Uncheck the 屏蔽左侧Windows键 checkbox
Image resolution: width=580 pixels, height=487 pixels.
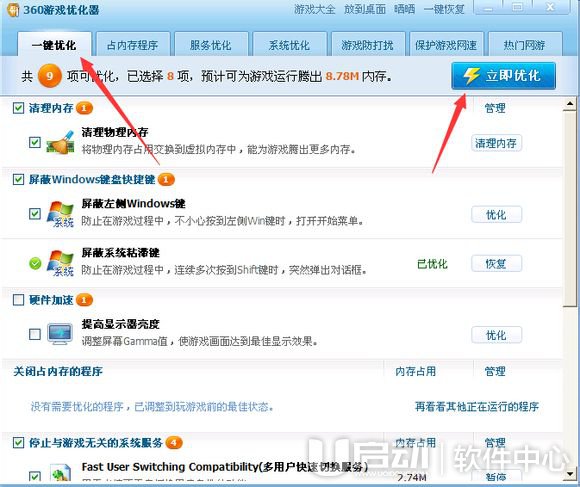[35, 213]
